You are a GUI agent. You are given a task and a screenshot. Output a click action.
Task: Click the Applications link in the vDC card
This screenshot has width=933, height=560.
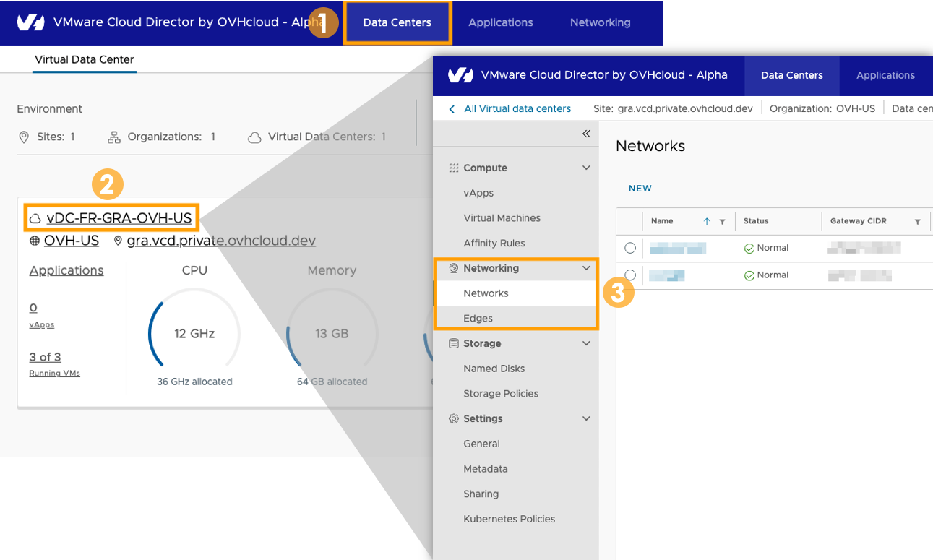(x=66, y=270)
